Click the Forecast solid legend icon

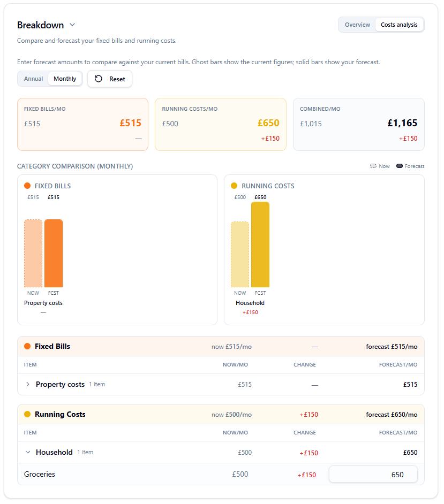399,166
